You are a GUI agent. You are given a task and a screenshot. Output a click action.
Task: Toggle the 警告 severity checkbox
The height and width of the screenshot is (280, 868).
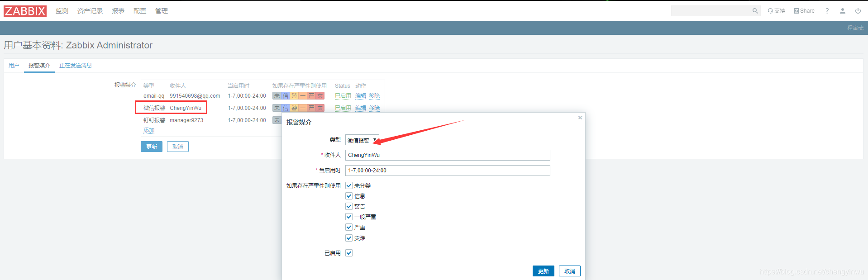pos(349,206)
